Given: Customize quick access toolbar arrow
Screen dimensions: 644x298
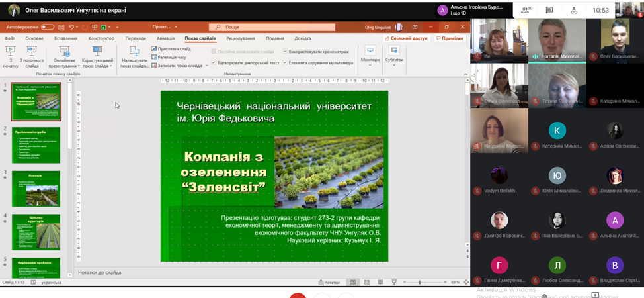Looking at the screenshot, I should [117, 27].
